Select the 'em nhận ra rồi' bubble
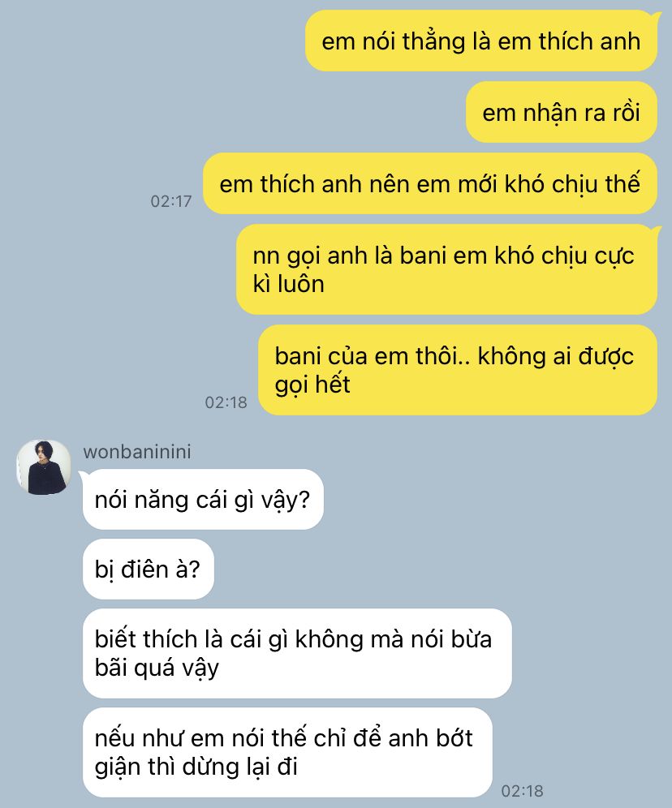This screenshot has height=808, width=672. click(x=561, y=112)
